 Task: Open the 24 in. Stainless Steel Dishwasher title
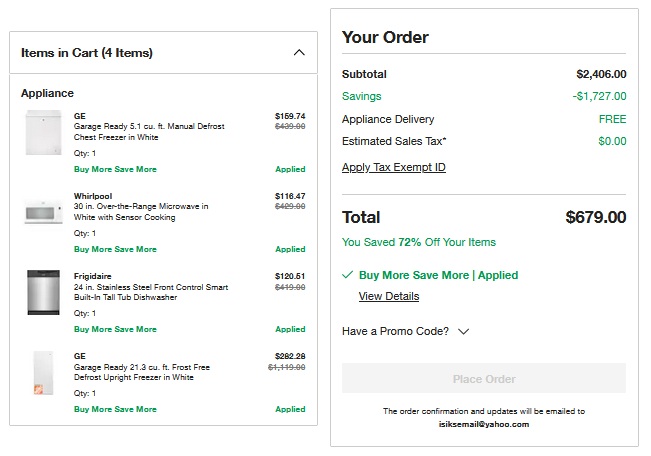(150, 292)
